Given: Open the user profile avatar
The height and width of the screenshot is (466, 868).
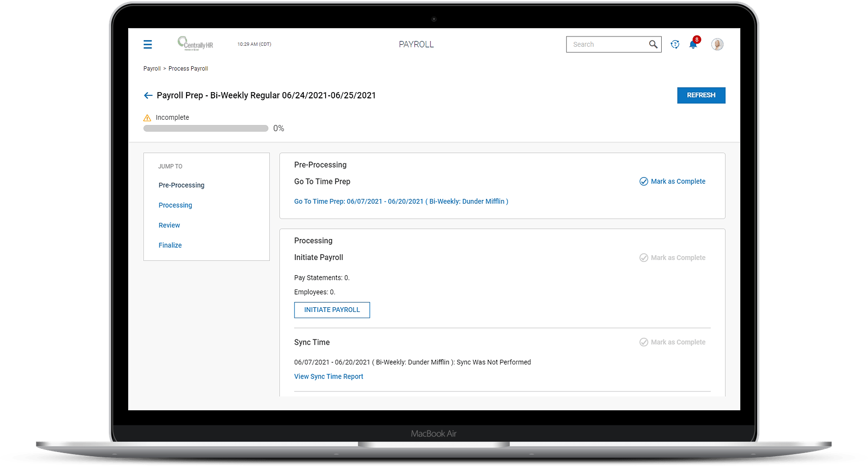Looking at the screenshot, I should [x=717, y=44].
